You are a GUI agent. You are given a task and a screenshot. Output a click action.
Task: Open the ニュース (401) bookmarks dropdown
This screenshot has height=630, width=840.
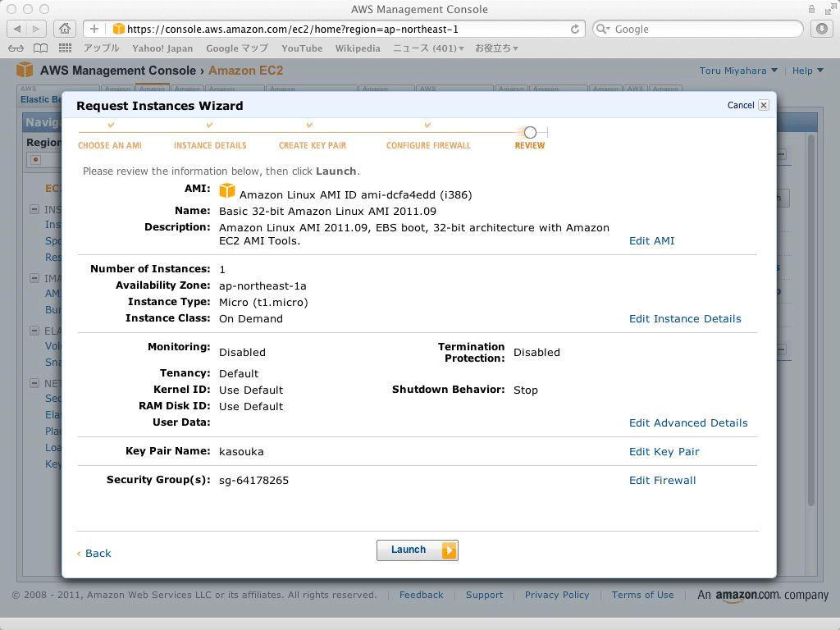[428, 48]
